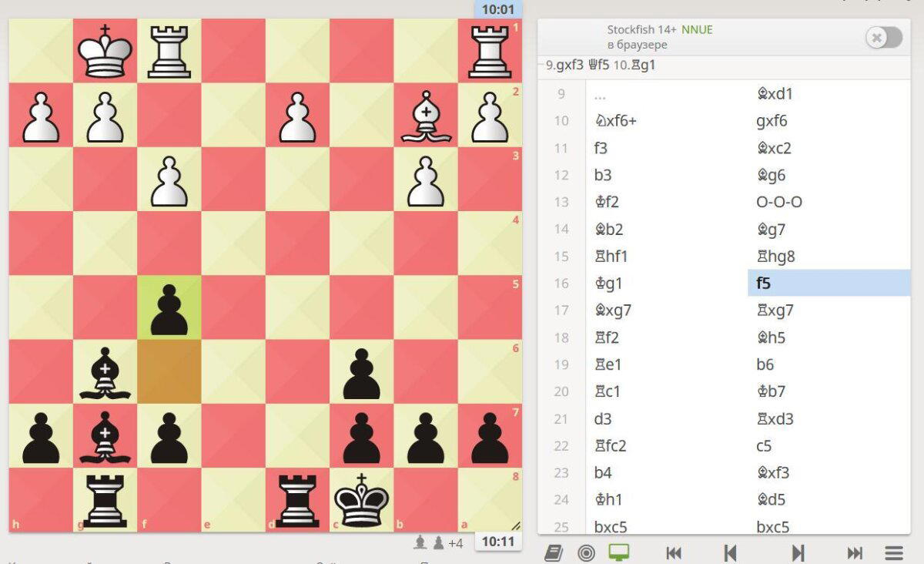Select the black king on c8

point(362,499)
